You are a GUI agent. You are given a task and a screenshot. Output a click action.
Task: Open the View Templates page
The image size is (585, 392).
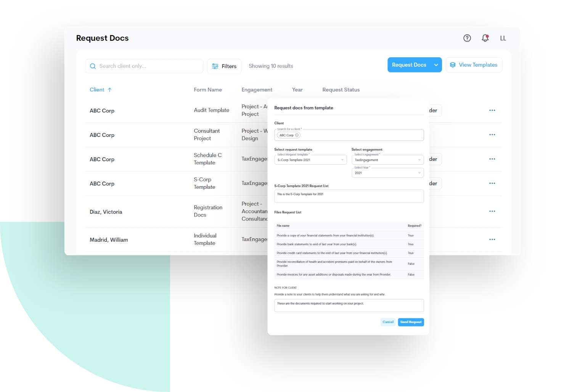coord(474,65)
